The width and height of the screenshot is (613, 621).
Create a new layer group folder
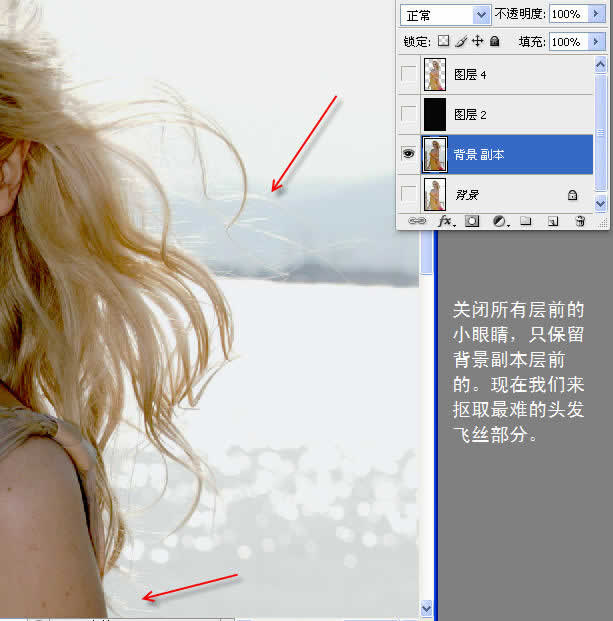pyautogui.click(x=525, y=221)
